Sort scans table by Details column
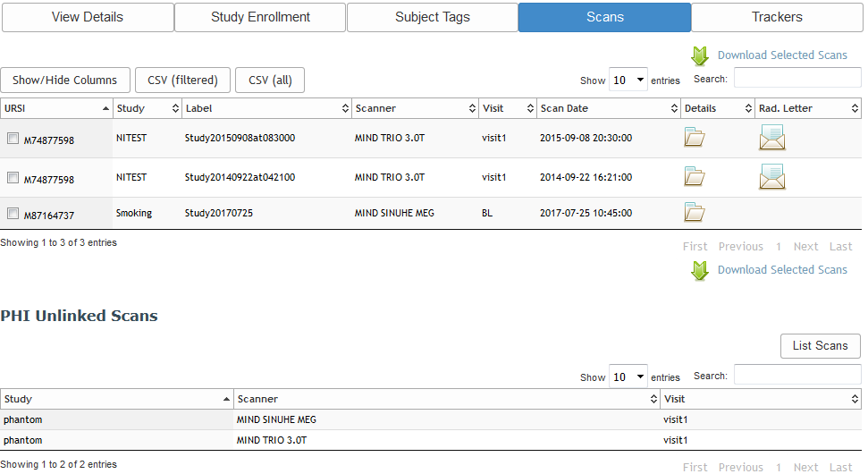The image size is (868, 474). pos(718,108)
